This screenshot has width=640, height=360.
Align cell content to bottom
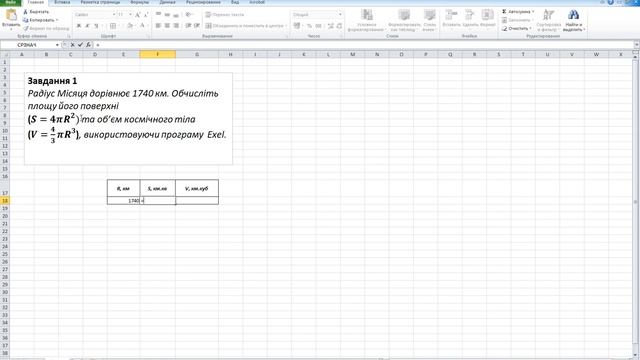pyautogui.click(x=176, y=15)
